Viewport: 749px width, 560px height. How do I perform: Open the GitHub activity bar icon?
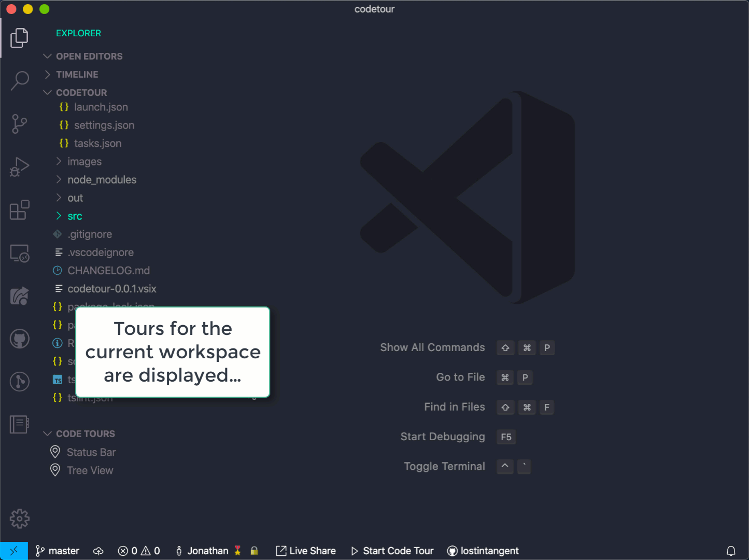19,339
